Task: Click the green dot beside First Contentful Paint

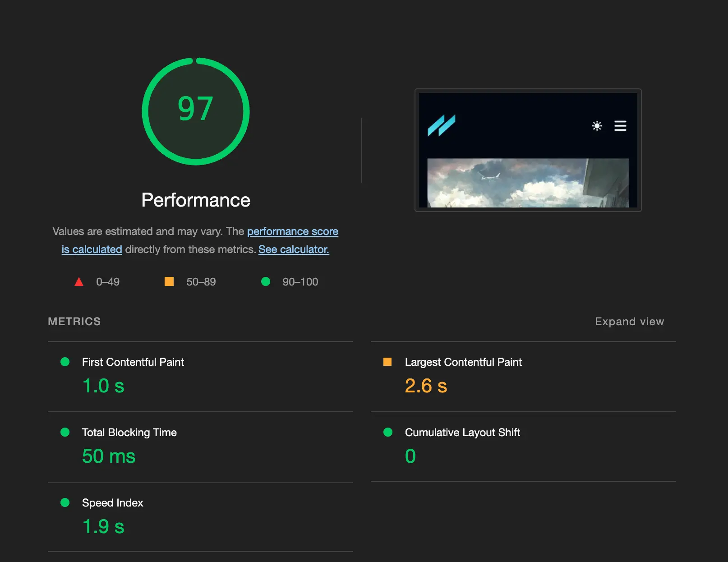Action: [65, 362]
